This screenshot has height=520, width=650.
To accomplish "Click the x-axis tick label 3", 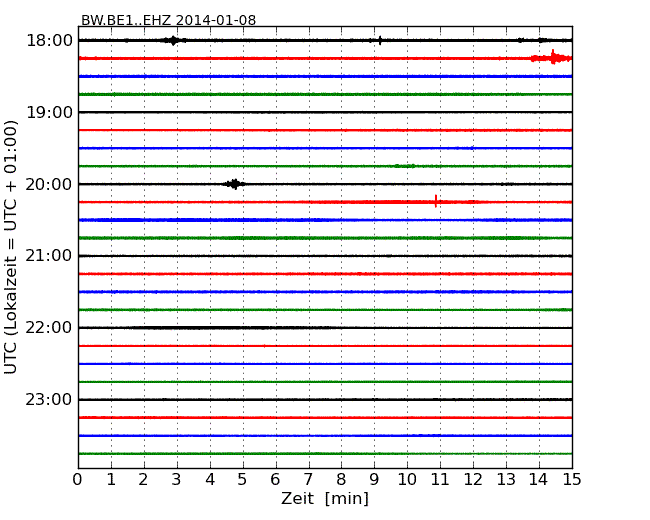I will coord(177,480).
